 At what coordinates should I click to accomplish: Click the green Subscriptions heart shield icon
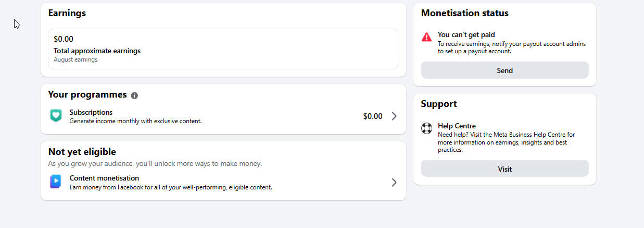click(x=56, y=116)
